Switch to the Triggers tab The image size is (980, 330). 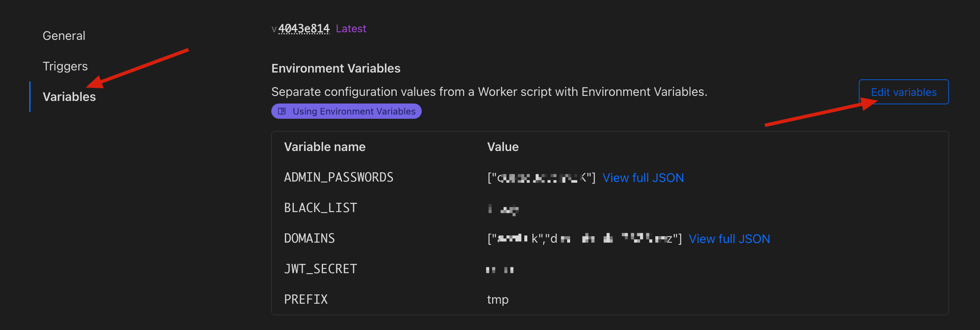65,66
